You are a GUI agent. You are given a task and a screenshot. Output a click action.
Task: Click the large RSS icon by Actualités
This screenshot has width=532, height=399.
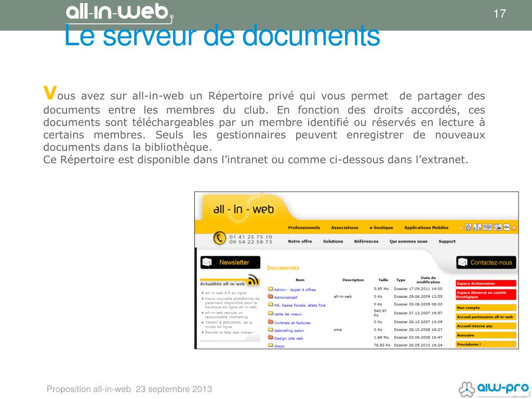(x=253, y=280)
